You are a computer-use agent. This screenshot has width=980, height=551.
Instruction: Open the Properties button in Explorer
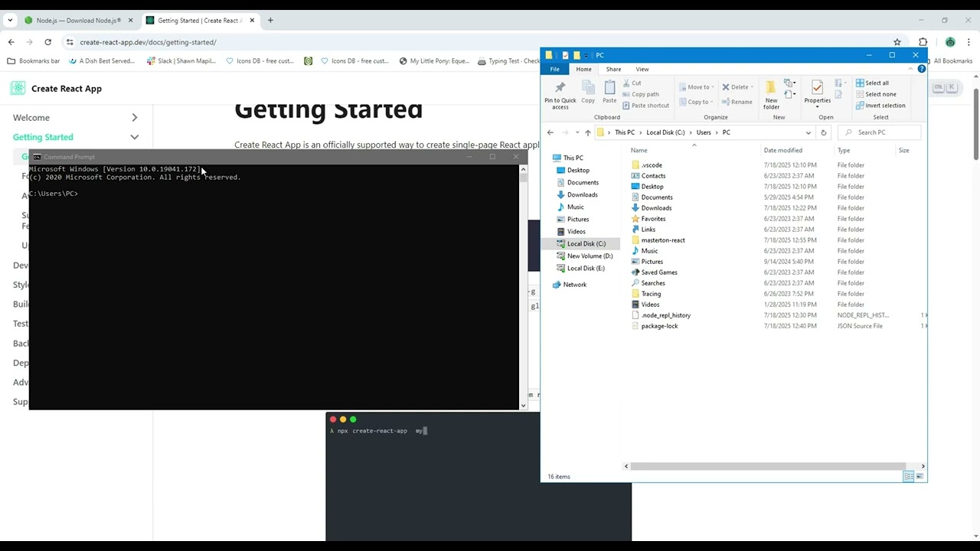[x=817, y=94]
